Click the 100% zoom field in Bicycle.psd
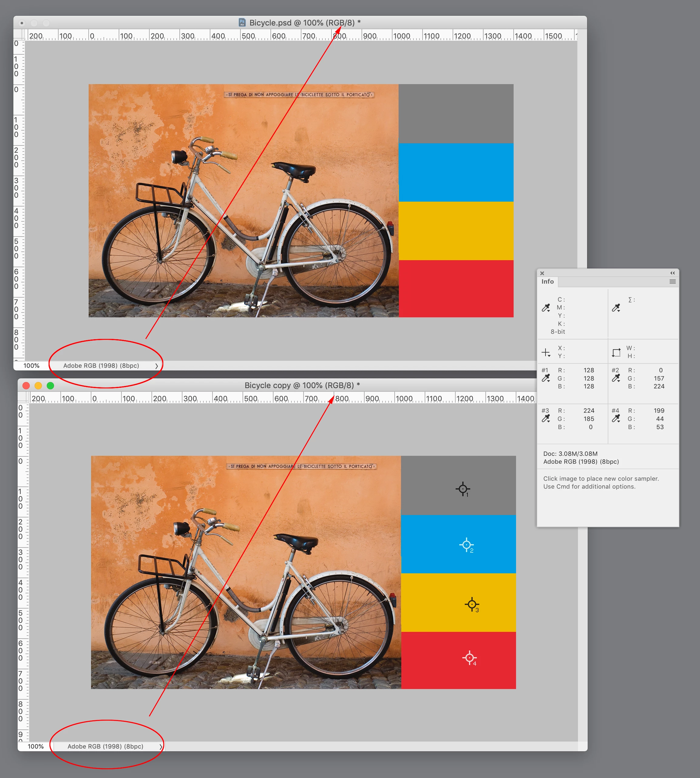The image size is (700, 778). pyautogui.click(x=31, y=366)
